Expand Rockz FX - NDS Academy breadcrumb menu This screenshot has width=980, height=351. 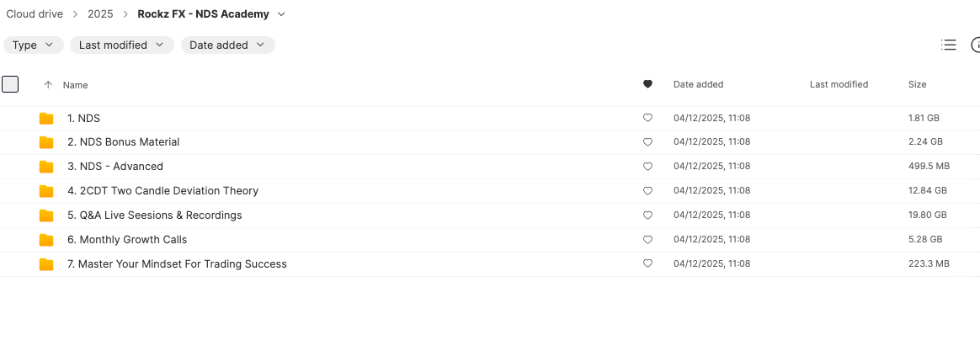click(281, 14)
